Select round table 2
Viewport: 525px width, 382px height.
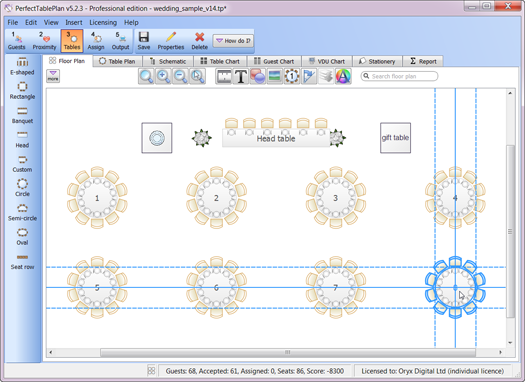216,198
